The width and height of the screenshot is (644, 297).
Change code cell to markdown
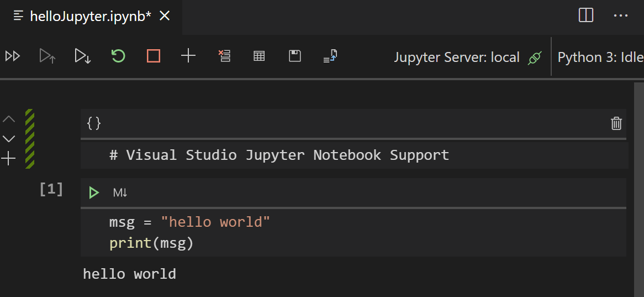click(120, 192)
